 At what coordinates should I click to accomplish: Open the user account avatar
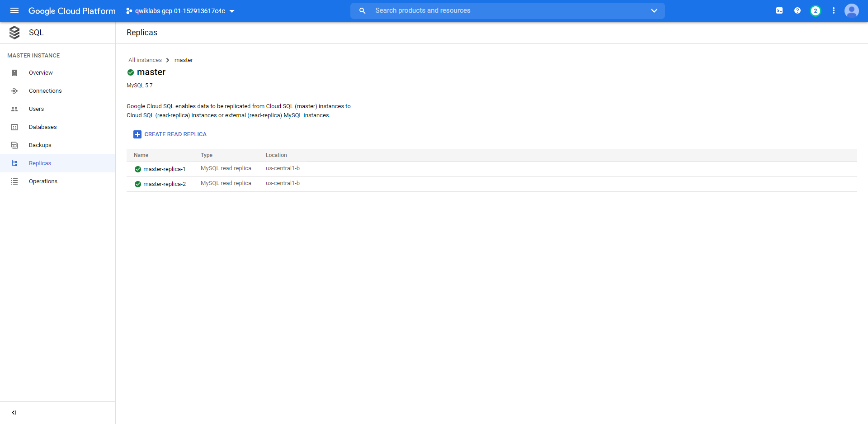tap(852, 10)
